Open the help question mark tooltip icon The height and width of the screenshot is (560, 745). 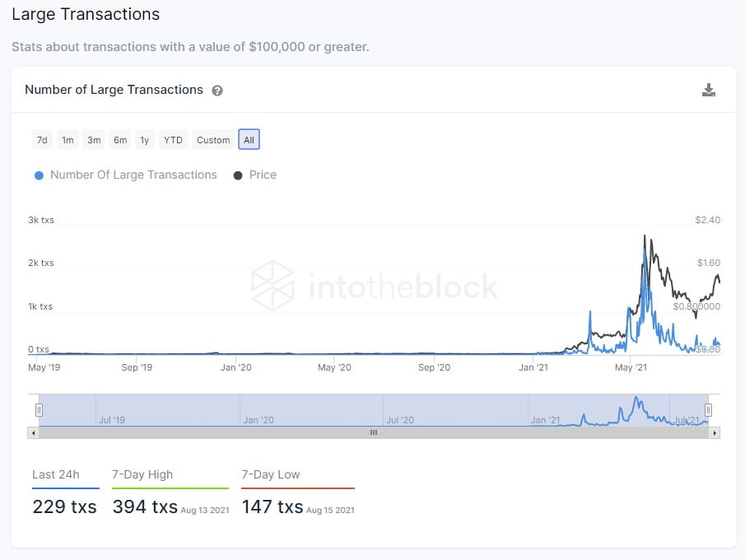click(x=217, y=91)
